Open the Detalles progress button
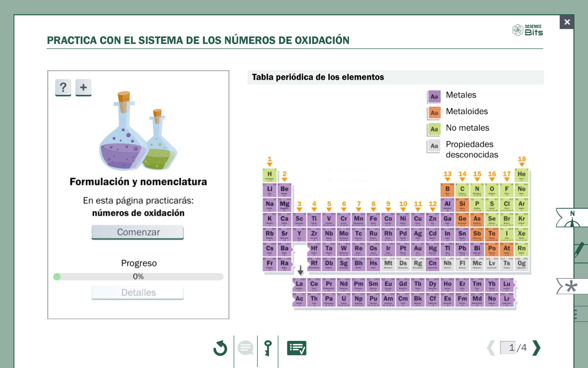 pos(138,293)
